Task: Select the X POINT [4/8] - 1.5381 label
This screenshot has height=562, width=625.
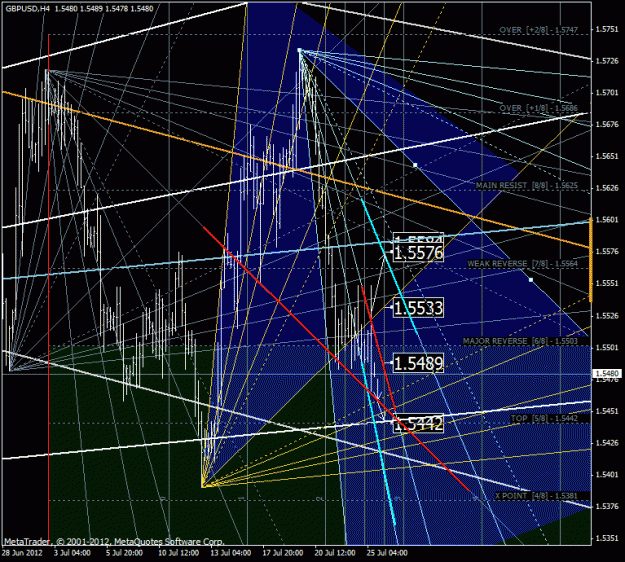Action: tap(536, 496)
